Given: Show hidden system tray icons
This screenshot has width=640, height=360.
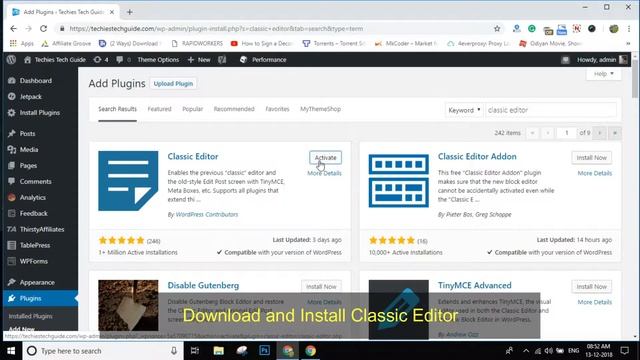Looking at the screenshot, I should click(526, 351).
